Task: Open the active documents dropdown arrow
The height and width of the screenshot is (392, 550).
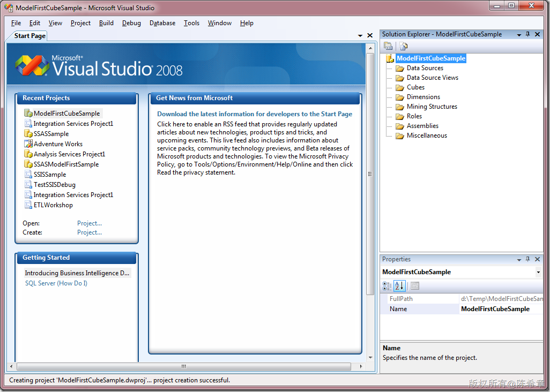Action: pos(360,35)
